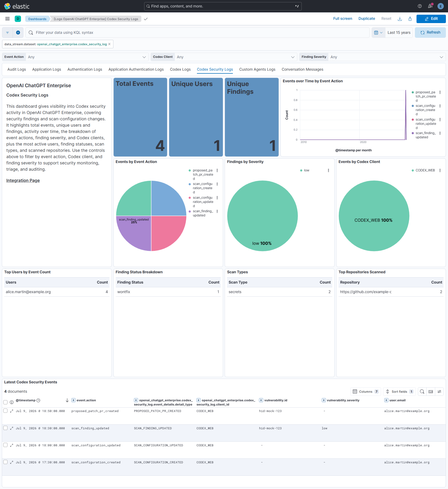Open the Codex Client dropdown
The image size is (448, 489).
(236, 57)
